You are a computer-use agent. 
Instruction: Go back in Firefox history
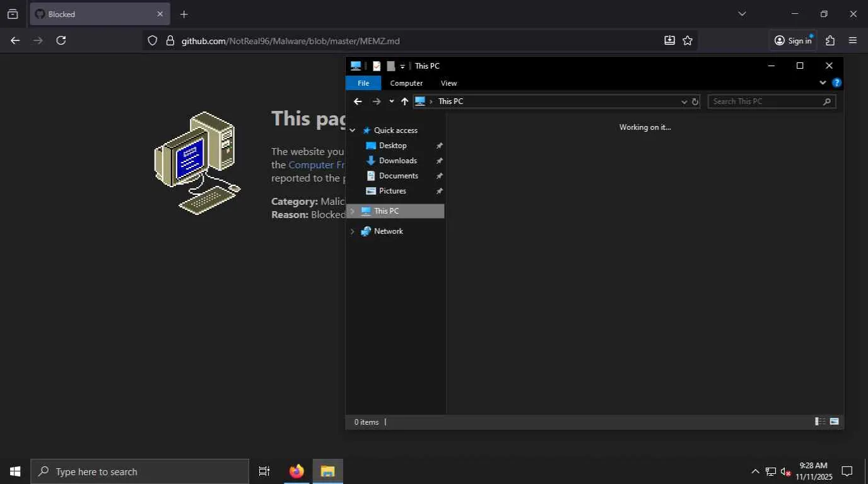15,40
